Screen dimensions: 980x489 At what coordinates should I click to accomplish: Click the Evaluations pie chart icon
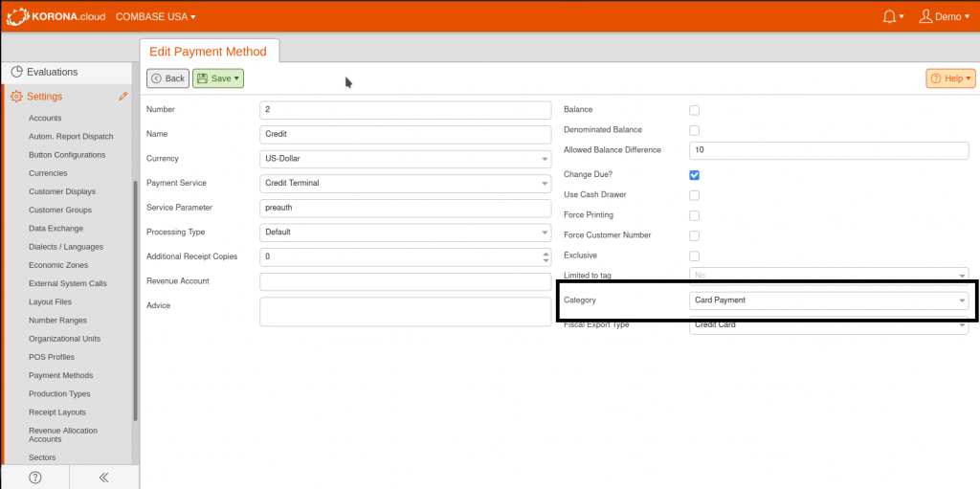point(17,72)
